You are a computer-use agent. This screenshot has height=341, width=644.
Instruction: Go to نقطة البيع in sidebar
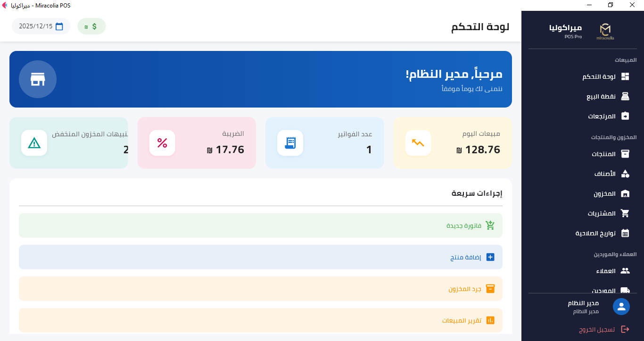pos(601,97)
